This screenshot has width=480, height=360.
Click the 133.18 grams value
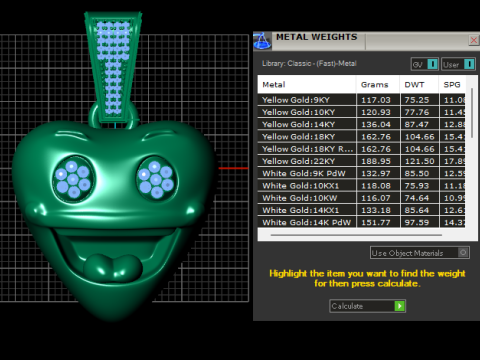tap(376, 210)
